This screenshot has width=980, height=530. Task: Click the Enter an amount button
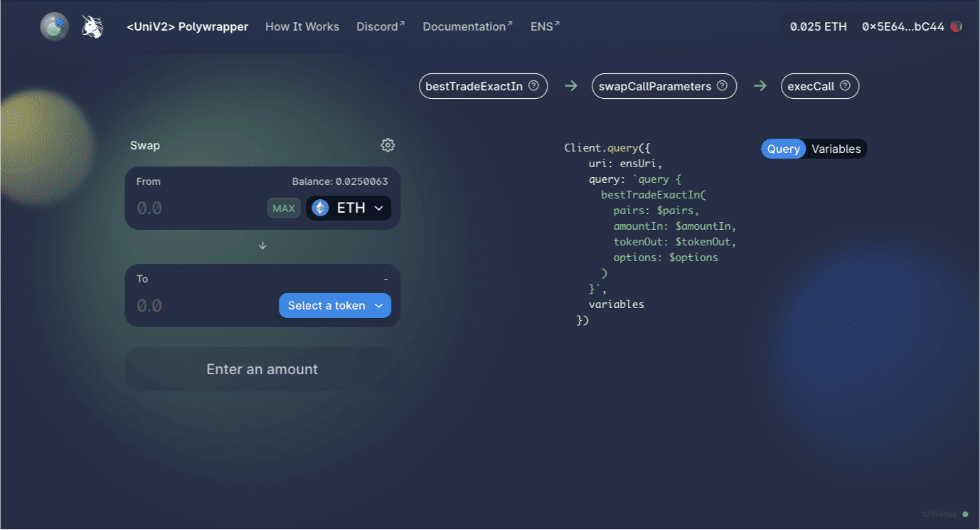(x=262, y=369)
